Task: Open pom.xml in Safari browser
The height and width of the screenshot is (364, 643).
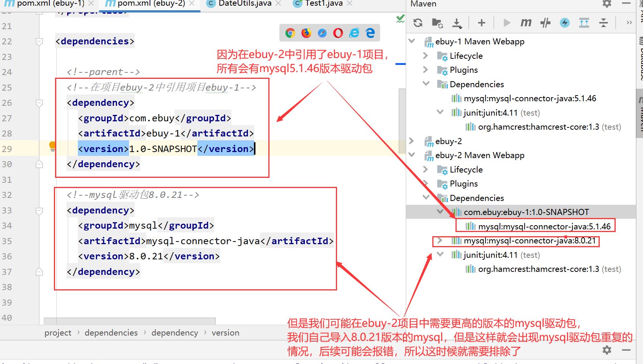Action: 322,33
